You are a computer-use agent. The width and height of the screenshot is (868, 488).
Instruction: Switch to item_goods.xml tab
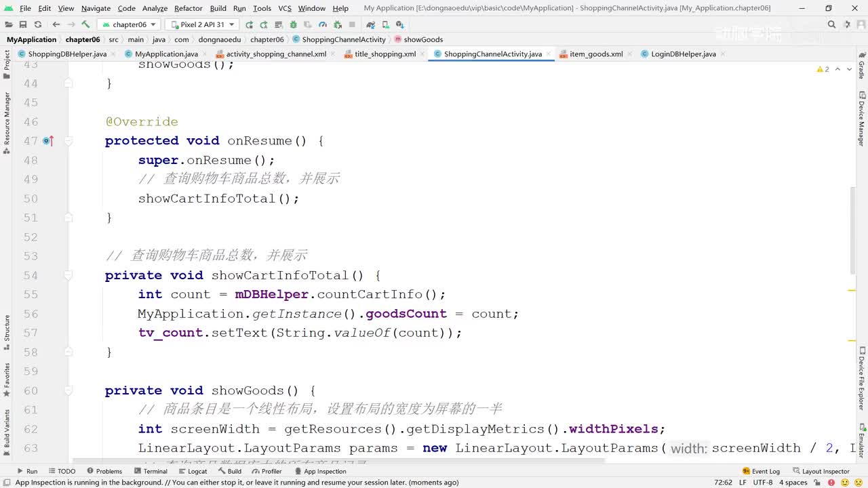pyautogui.click(x=596, y=54)
